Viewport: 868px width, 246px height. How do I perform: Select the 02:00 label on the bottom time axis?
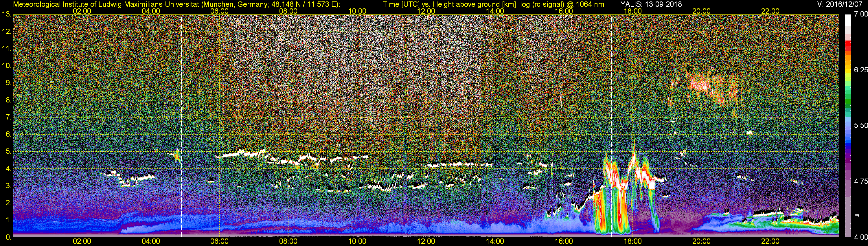(82, 242)
